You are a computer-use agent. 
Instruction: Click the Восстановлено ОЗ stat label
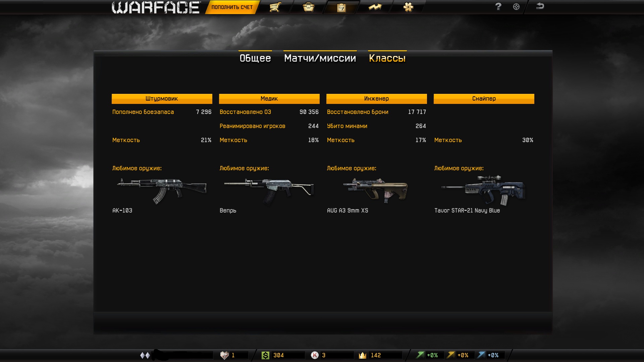pyautogui.click(x=245, y=112)
